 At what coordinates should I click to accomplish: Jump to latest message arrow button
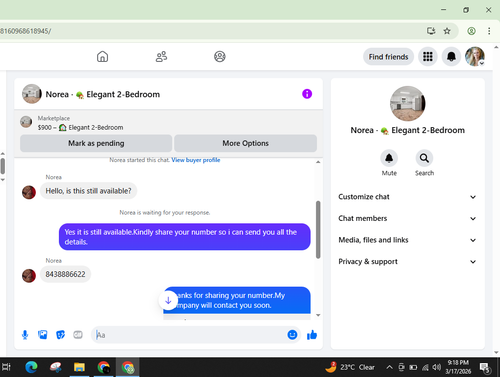168,300
